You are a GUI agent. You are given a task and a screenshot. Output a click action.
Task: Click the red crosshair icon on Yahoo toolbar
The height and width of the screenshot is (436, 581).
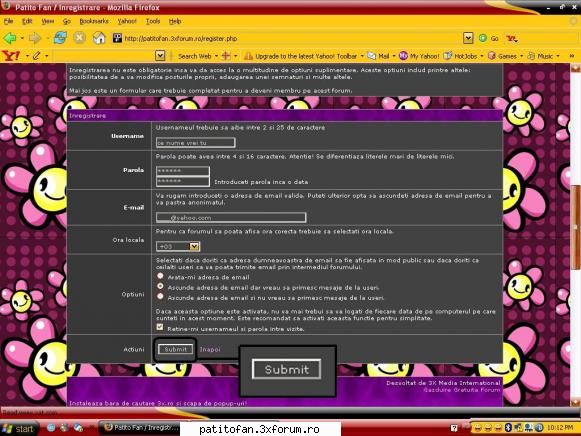coord(226,56)
